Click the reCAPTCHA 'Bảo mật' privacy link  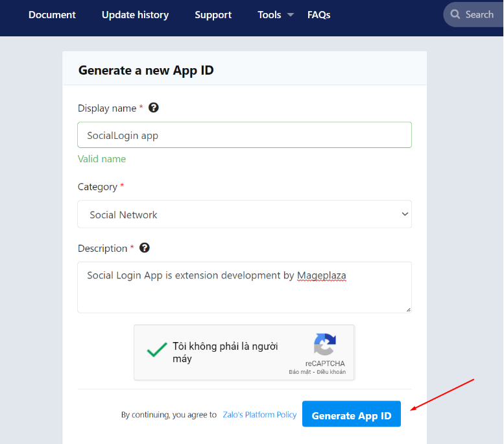(x=300, y=372)
